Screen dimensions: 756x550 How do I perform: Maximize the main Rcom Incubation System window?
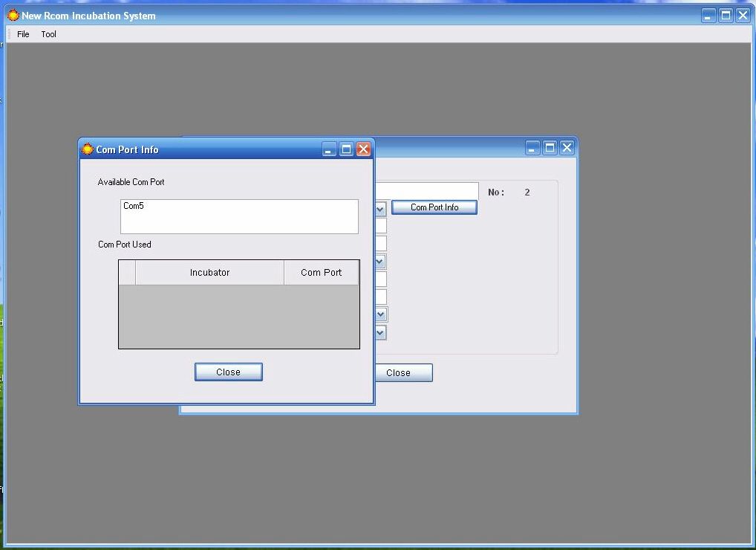[726, 16]
